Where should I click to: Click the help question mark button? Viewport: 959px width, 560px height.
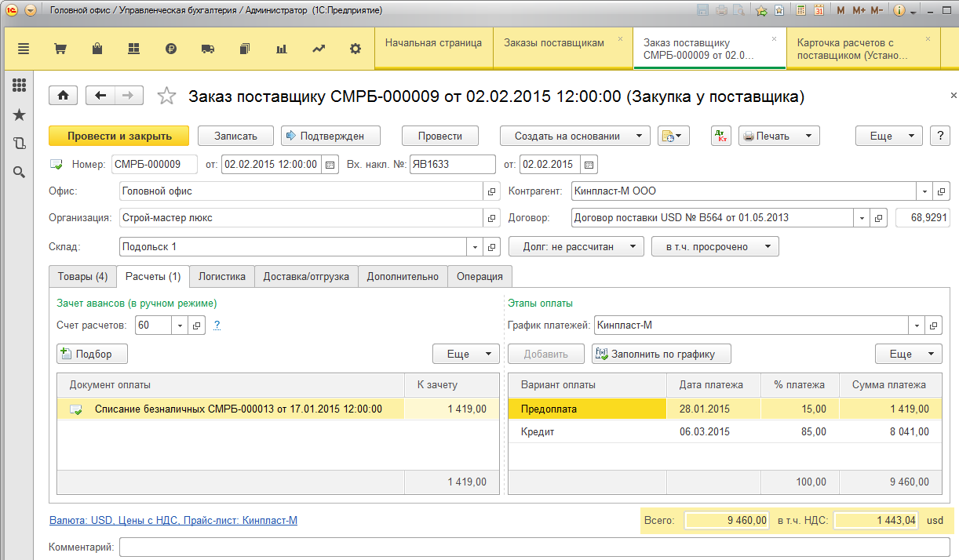(940, 136)
